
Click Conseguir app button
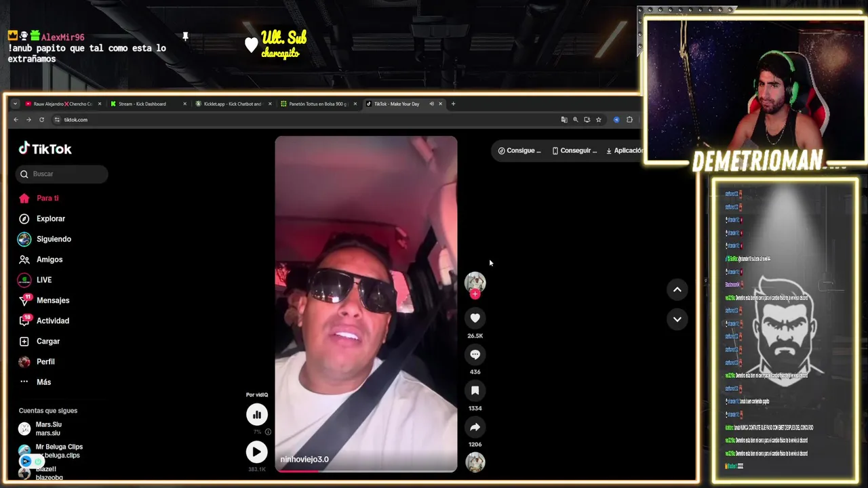coord(574,150)
